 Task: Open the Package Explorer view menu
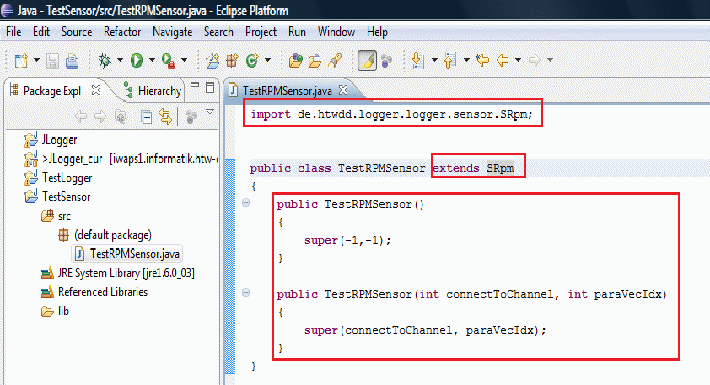pyautogui.click(x=210, y=111)
